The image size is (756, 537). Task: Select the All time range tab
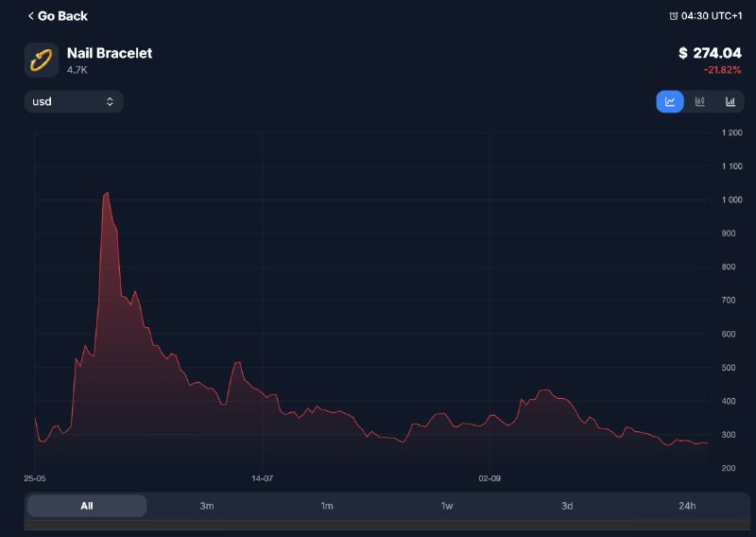click(x=87, y=506)
